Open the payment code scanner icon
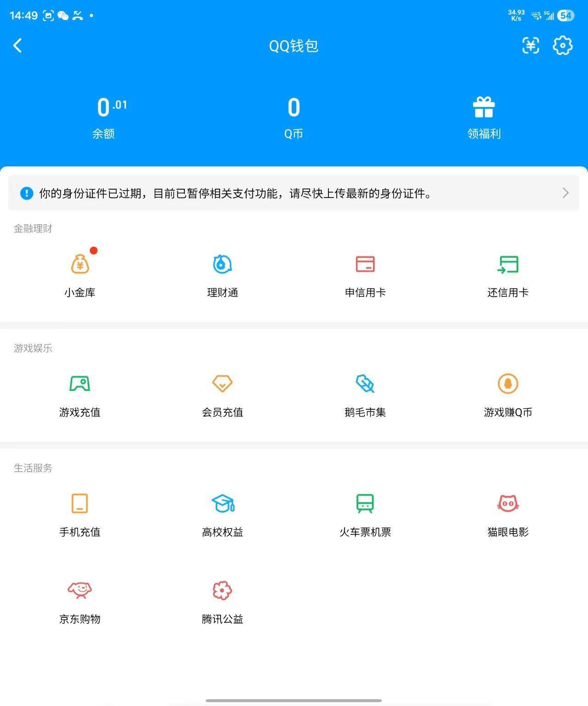Viewport: 588px width, 706px height. coord(531,46)
